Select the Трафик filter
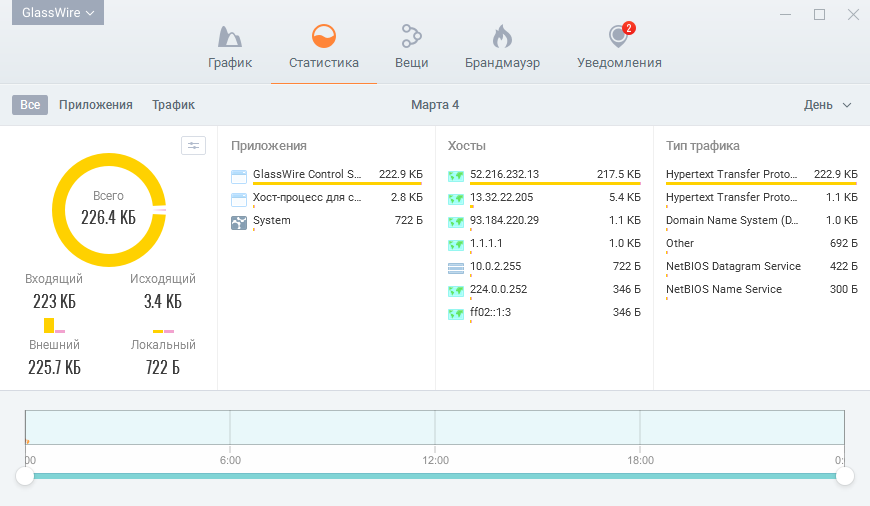The height and width of the screenshot is (506, 870). [173, 105]
